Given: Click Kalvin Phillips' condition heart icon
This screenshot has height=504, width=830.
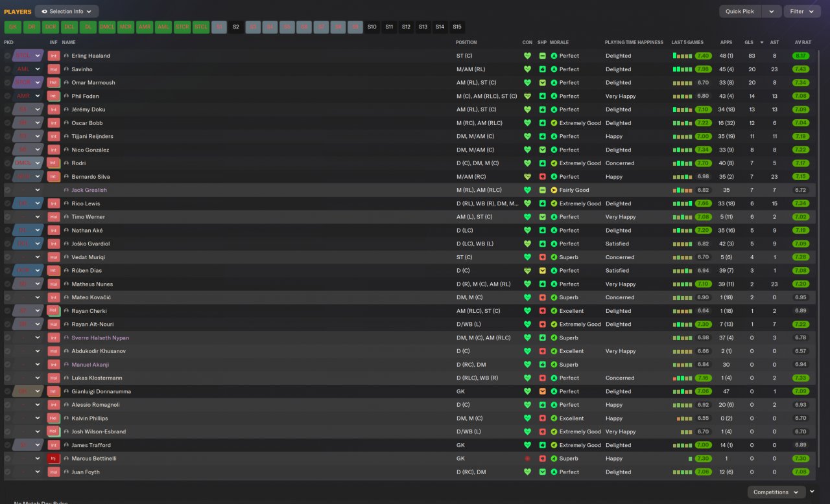Looking at the screenshot, I should [527, 418].
